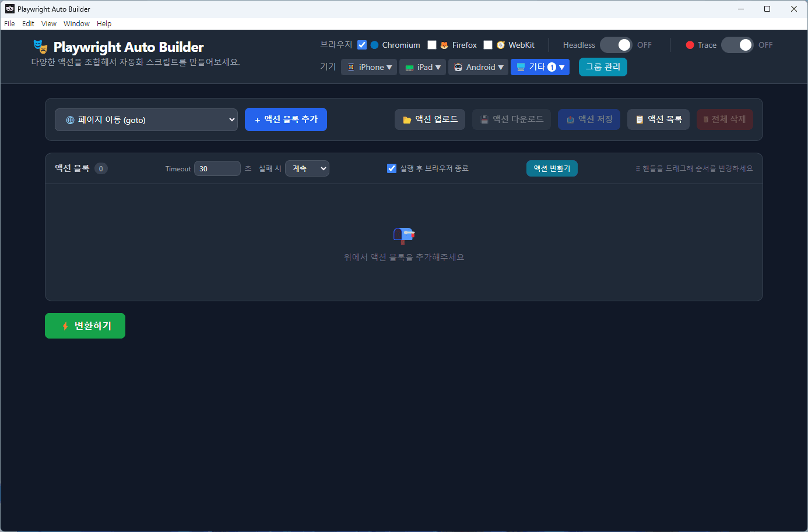Image resolution: width=808 pixels, height=532 pixels.
Task: Click the folder icon on 액션 업로드
Action: coord(407,120)
